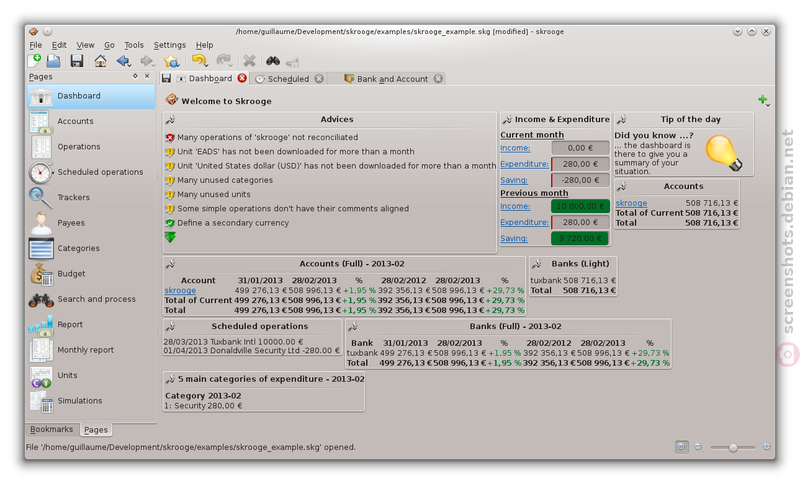Screen dimensions: 800x484
Task: Click the blue Back arrow icon
Action: point(123,61)
